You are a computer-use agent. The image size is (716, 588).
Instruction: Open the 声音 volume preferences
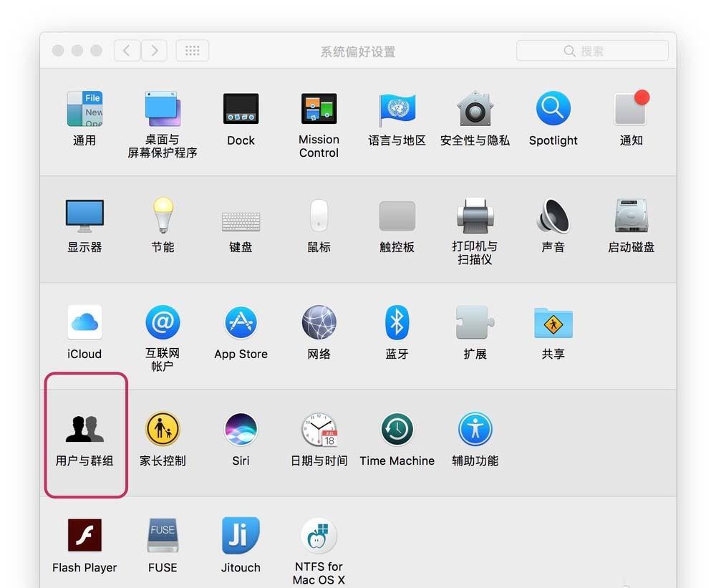[553, 216]
